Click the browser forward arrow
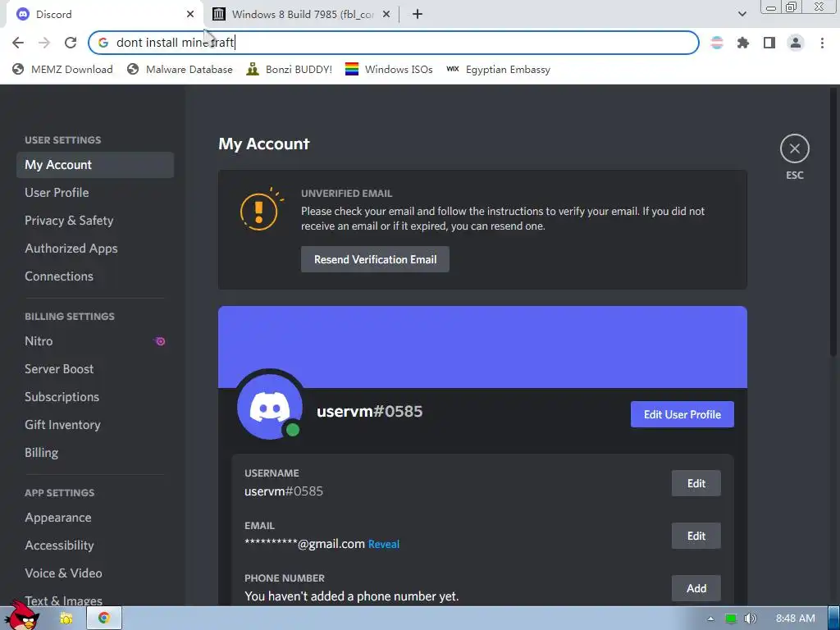The image size is (840, 630). pyautogui.click(x=44, y=43)
